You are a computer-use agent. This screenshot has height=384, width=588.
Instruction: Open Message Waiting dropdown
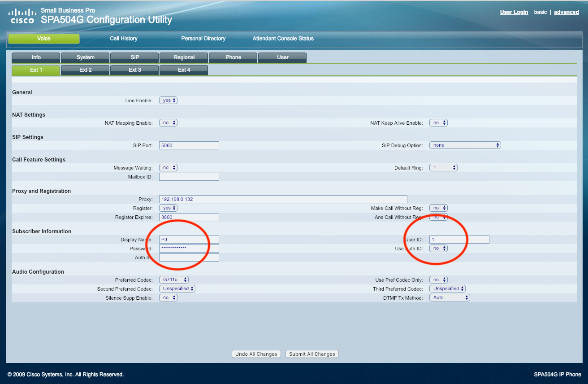169,168
